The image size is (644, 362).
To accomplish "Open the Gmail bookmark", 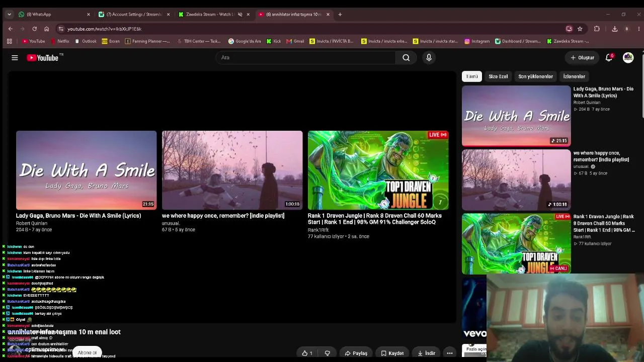I will coord(295,41).
